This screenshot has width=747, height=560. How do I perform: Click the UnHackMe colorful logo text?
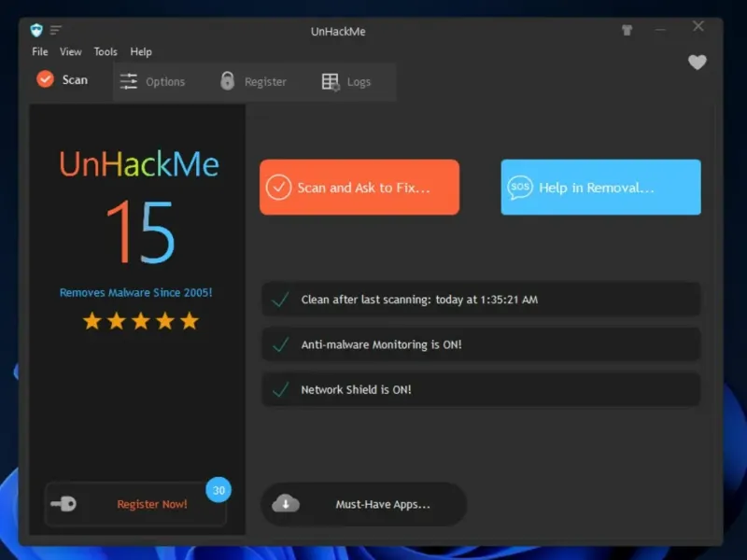[x=138, y=164]
